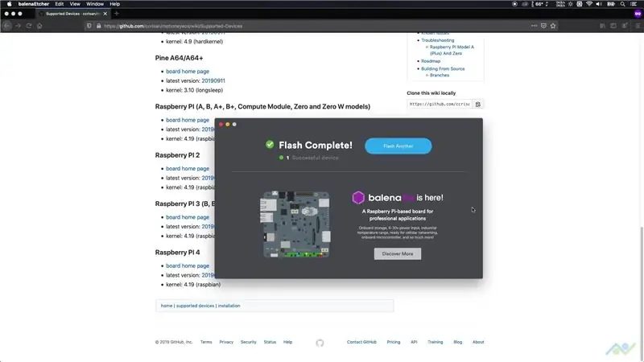This screenshot has width=644, height=362.
Task: Open the Terms footer link
Action: click(x=206, y=342)
